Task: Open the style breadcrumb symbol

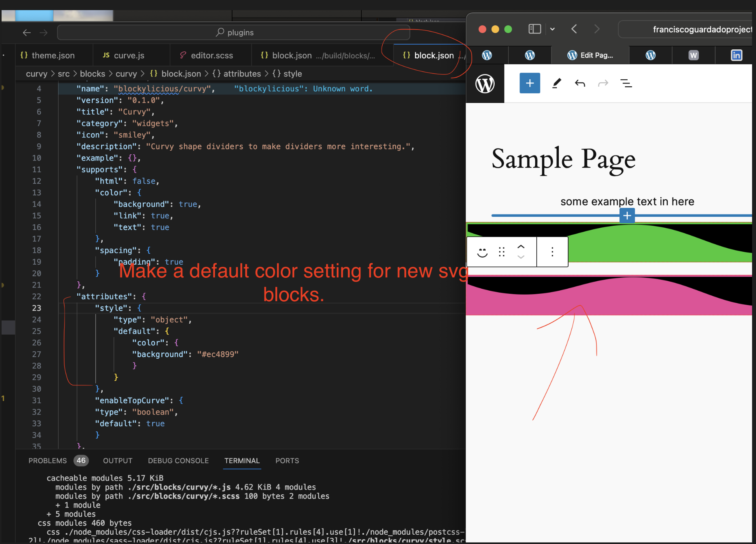Action: coord(287,74)
